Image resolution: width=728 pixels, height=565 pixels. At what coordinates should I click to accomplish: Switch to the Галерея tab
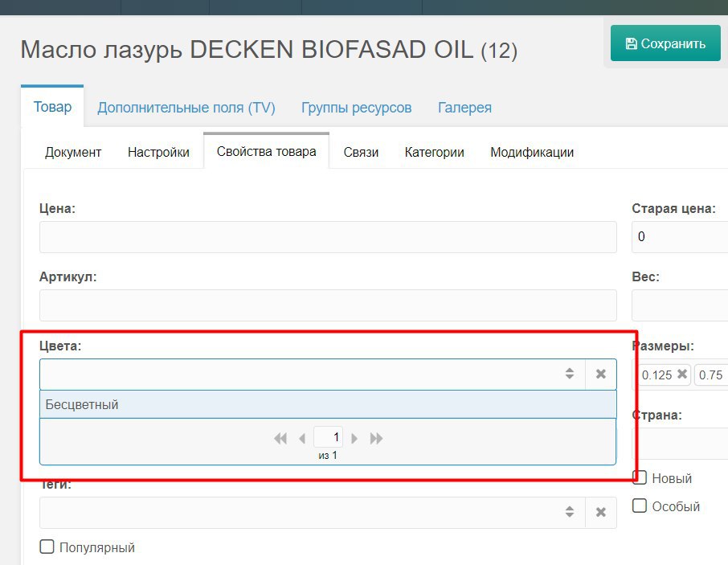(464, 108)
